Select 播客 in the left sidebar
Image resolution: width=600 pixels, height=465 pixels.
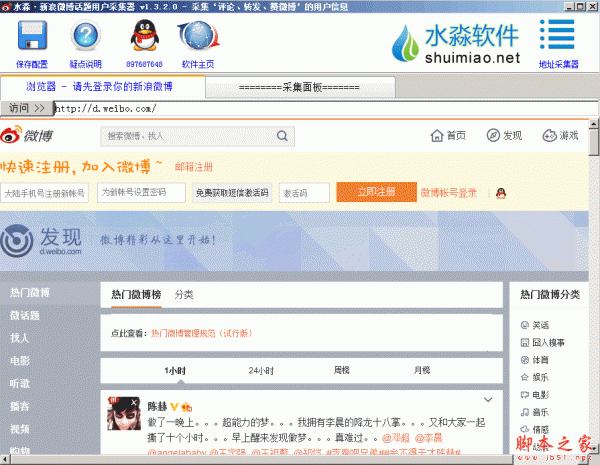click(x=20, y=406)
